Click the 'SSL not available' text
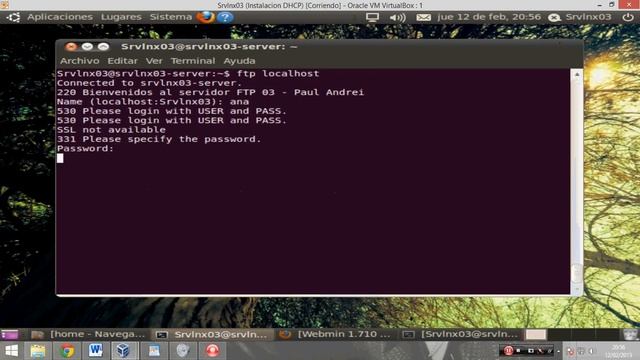 (x=111, y=130)
